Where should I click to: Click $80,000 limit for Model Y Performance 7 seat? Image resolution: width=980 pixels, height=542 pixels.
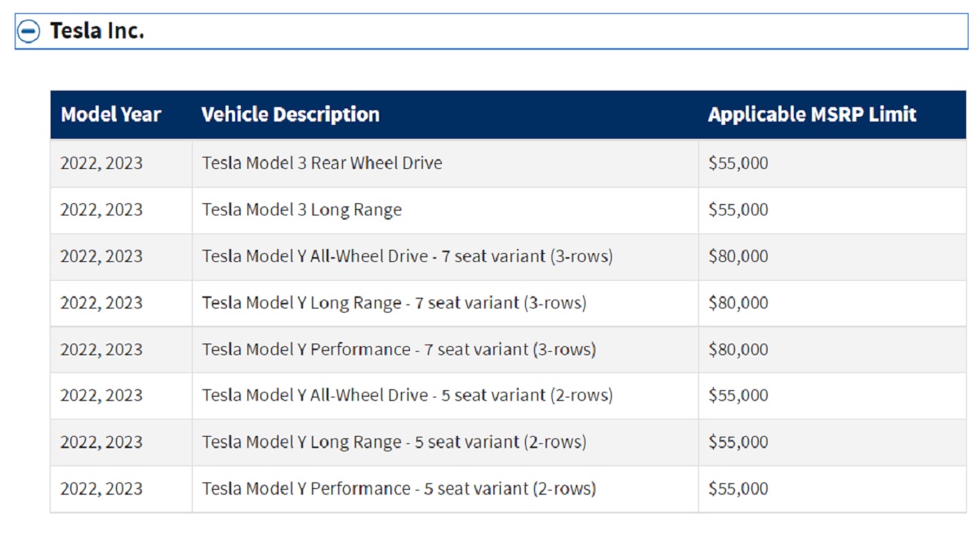click(738, 349)
